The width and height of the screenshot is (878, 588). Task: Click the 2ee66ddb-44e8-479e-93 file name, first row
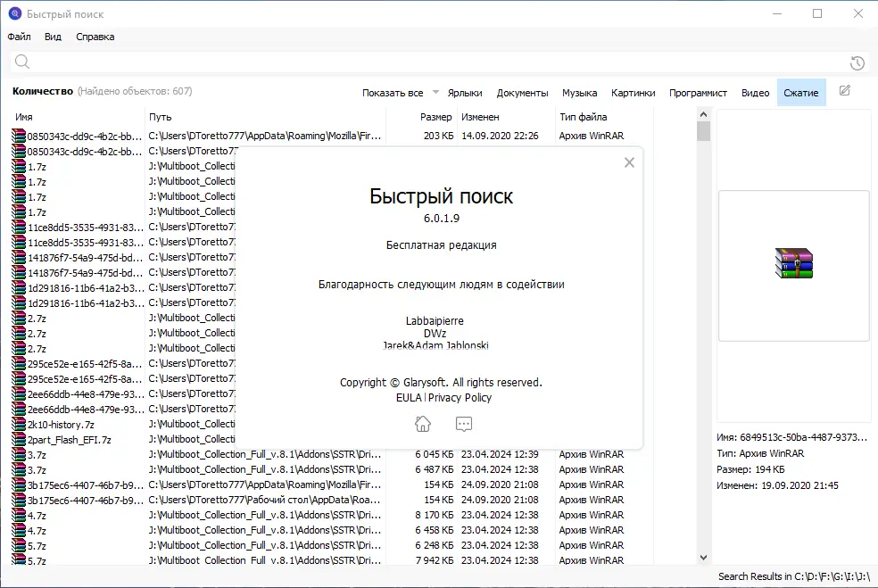point(86,394)
